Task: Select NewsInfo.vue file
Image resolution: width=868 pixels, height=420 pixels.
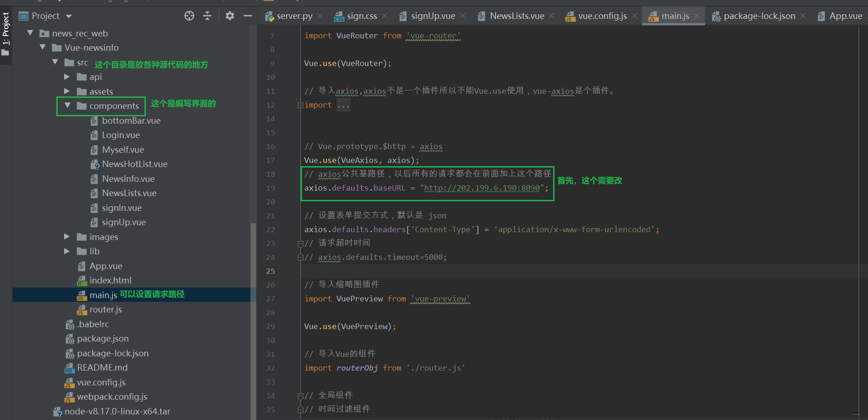Action: (128, 179)
